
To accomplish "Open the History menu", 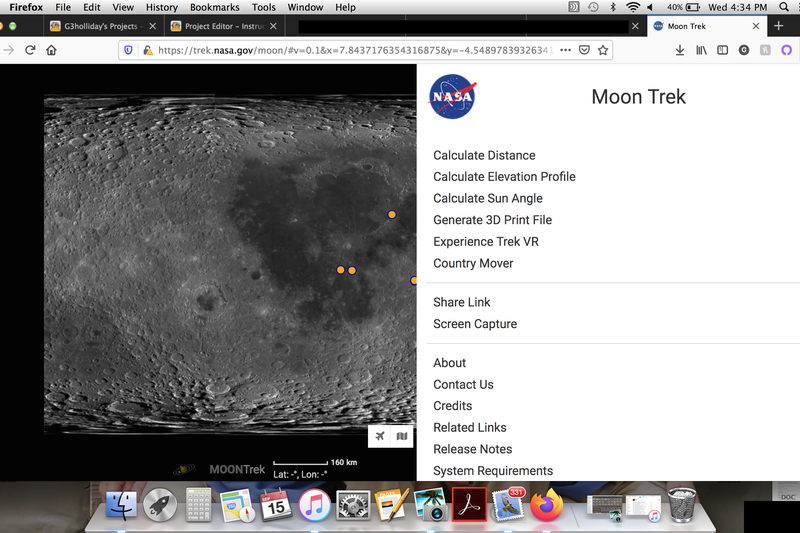I will (x=162, y=7).
